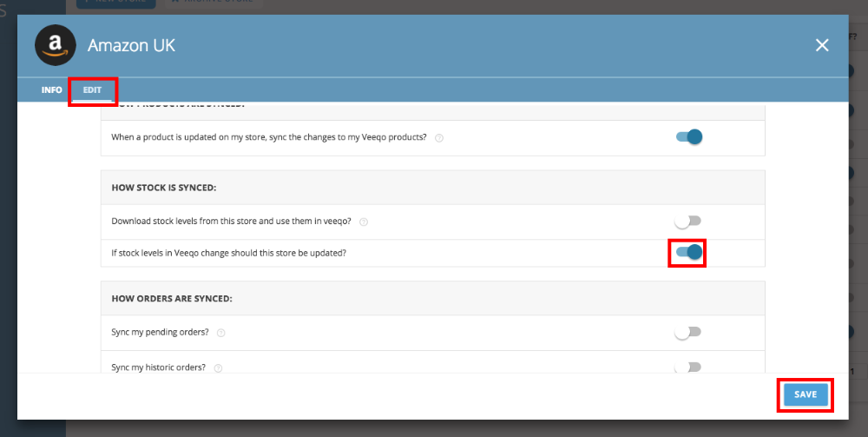Screen dimensions: 868x437
Task: Click 'Sync my pending orders?' text
Action: 160,333
